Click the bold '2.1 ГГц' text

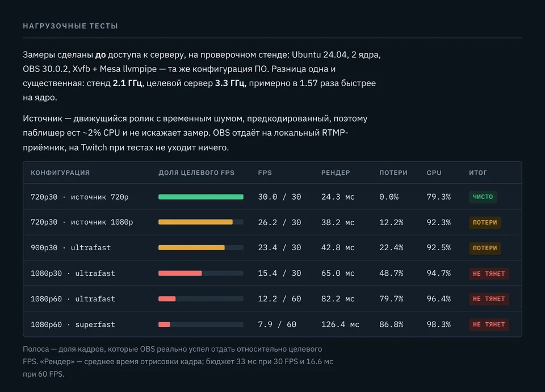pos(127,83)
